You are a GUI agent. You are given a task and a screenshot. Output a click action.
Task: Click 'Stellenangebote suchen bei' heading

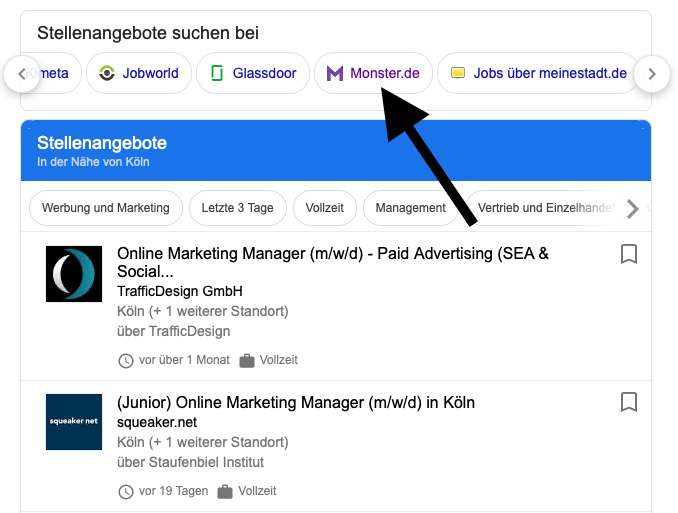pos(148,33)
